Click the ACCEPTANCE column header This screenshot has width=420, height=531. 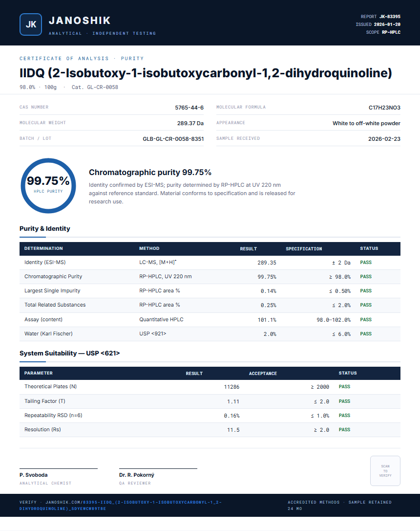[x=263, y=373]
